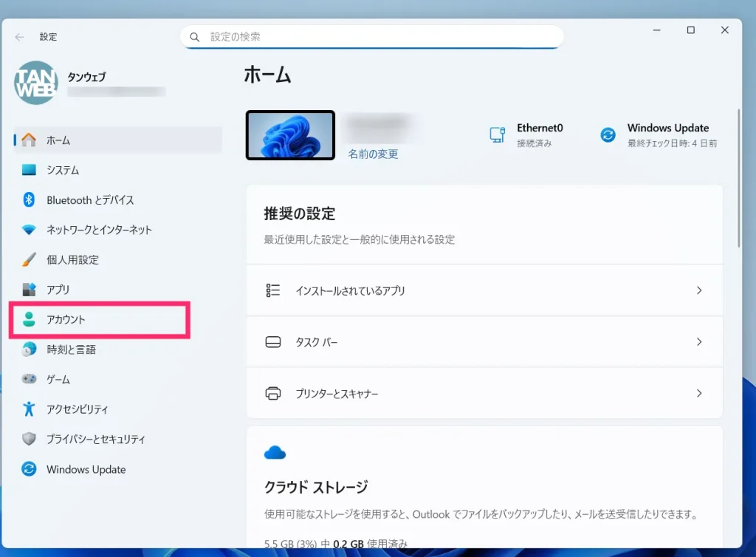This screenshot has width=756, height=557.
Task: Open 時刻と言語 category
Action: click(118, 349)
